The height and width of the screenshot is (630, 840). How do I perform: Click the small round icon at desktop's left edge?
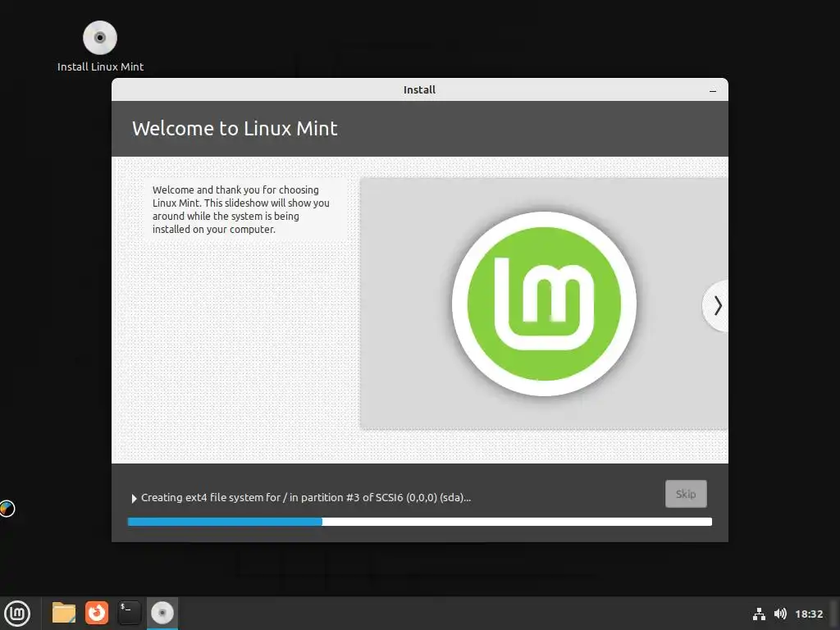point(7,509)
